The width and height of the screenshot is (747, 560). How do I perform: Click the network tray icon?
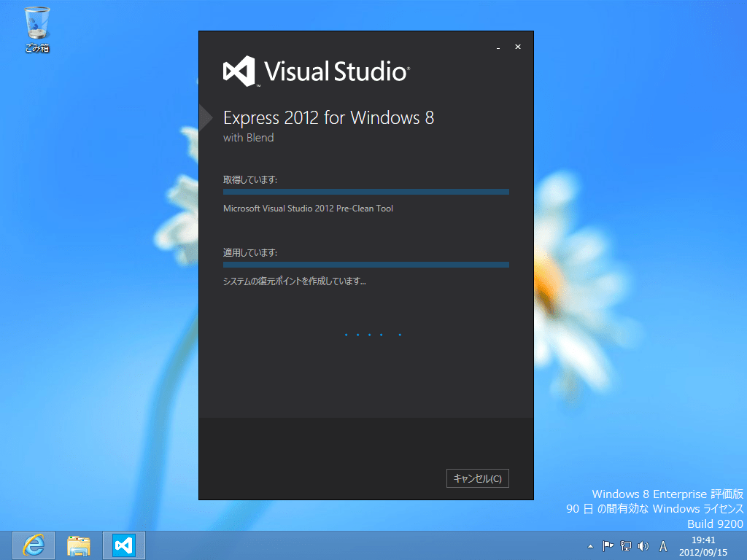(x=625, y=546)
